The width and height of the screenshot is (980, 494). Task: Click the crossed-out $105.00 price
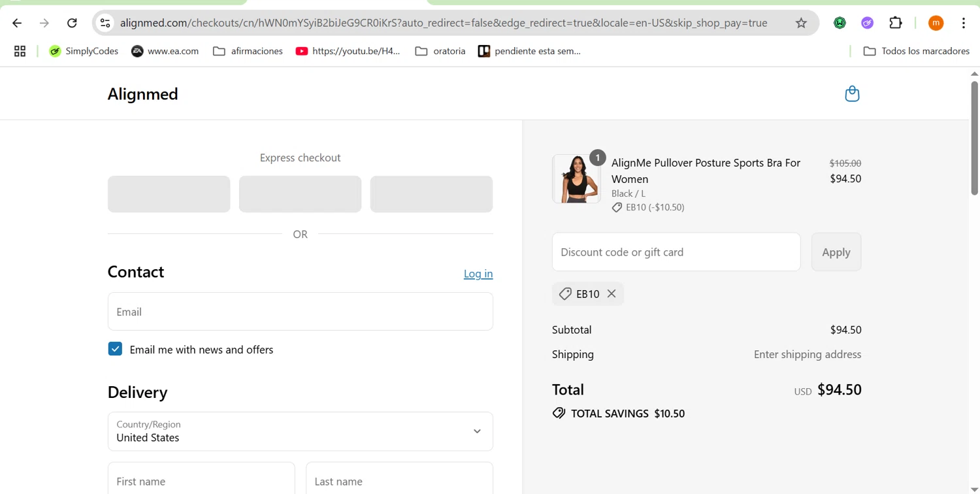pyautogui.click(x=845, y=163)
